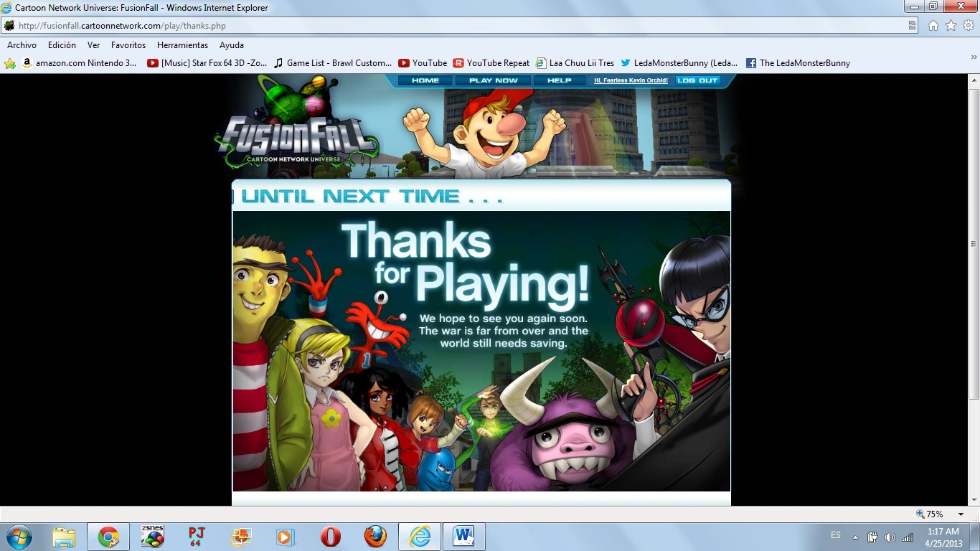Show hidden system tray icons
Image resolution: width=980 pixels, height=551 pixels.
855,537
